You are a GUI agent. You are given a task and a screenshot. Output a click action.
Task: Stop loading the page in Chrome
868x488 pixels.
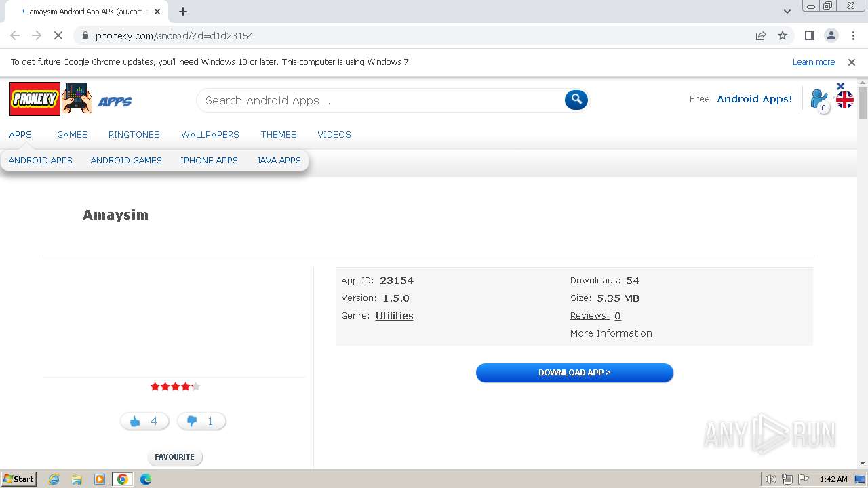59,35
